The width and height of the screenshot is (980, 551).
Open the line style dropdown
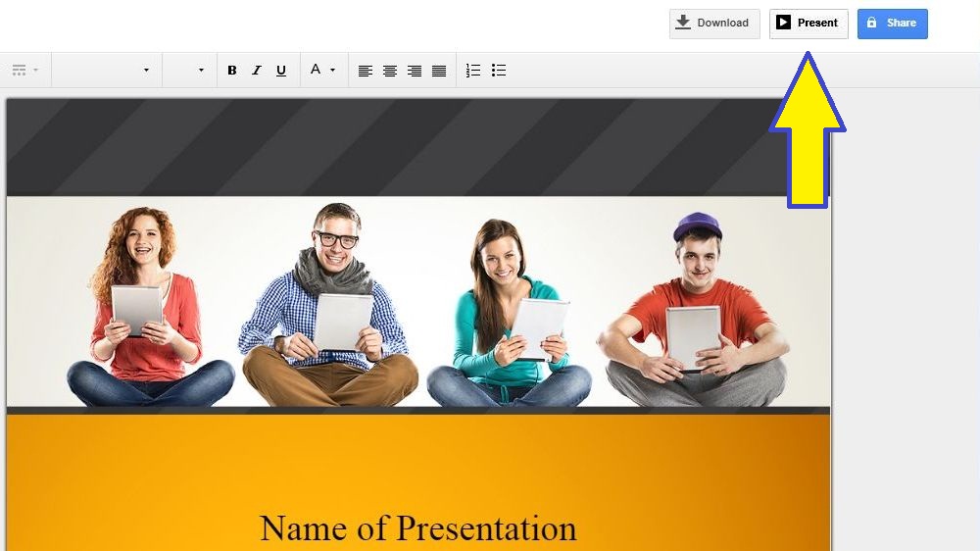(x=25, y=70)
